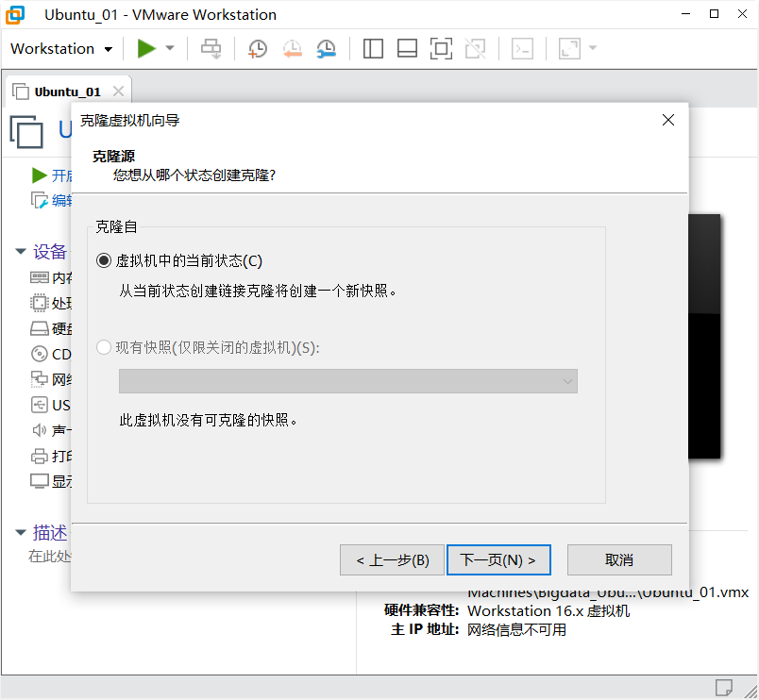Click the stretch guest display icon
The height and width of the screenshot is (700, 759).
[x=569, y=48]
